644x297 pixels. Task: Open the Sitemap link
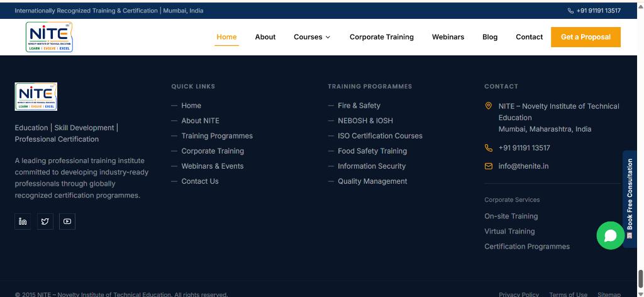tap(609, 294)
